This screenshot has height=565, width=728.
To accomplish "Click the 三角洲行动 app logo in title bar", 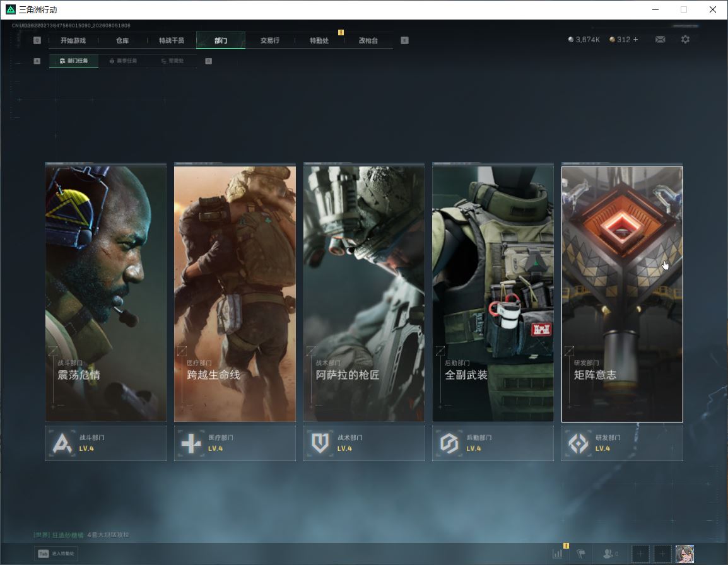I will click(x=10, y=9).
